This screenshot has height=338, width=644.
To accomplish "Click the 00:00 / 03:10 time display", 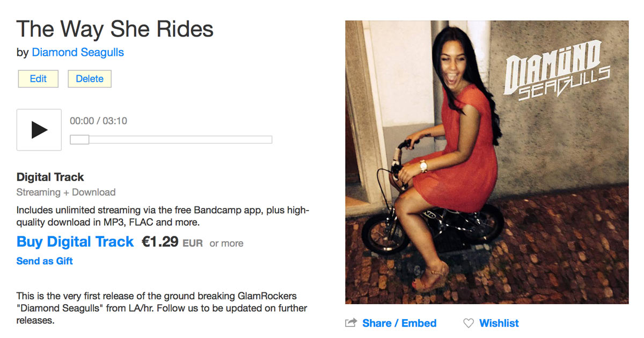I will tap(98, 121).
